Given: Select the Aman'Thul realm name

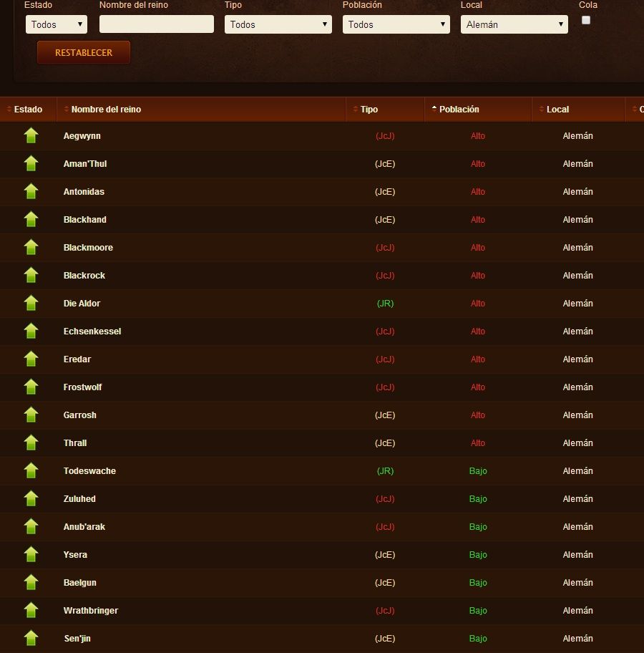Looking at the screenshot, I should pyautogui.click(x=85, y=164).
